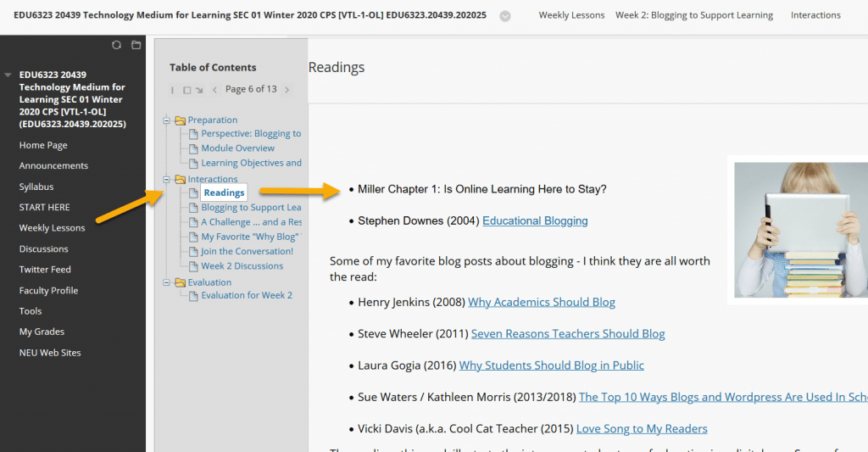Open Weekly Lessons breadcrumb in header
The width and height of the screenshot is (868, 452).
[572, 15]
